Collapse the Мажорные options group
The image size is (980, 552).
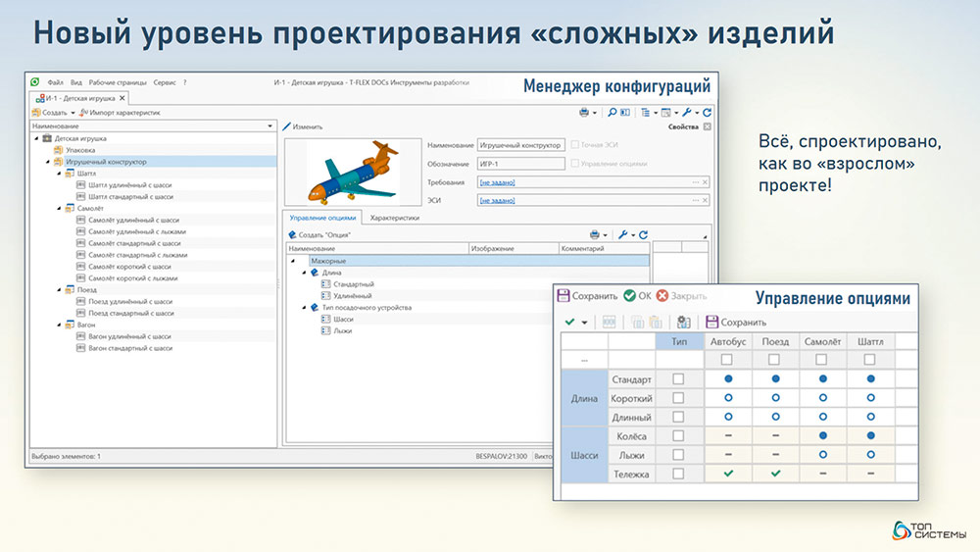pos(293,261)
